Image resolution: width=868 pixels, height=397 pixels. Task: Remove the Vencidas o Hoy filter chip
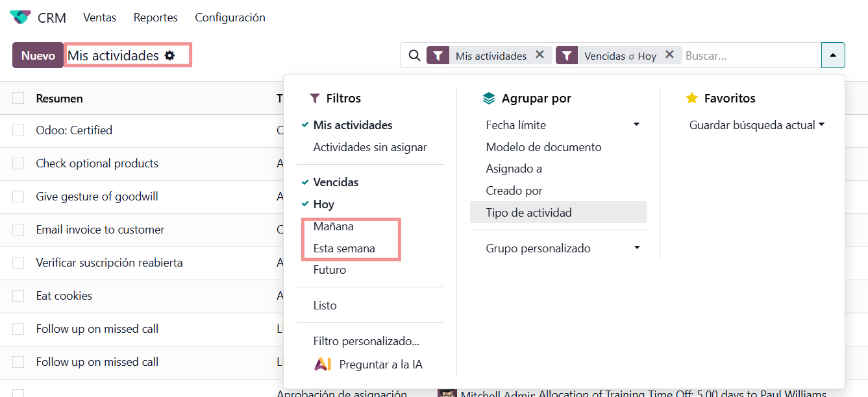coord(669,55)
